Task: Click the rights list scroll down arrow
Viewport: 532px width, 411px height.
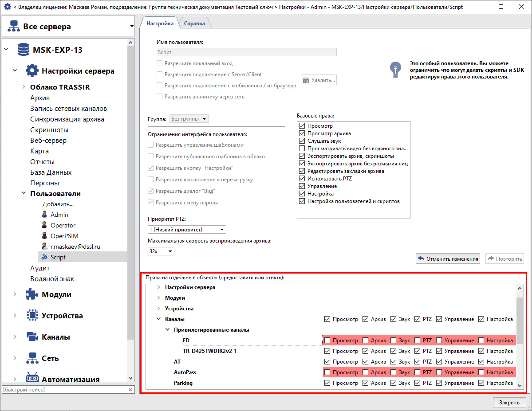Action: click(520, 386)
